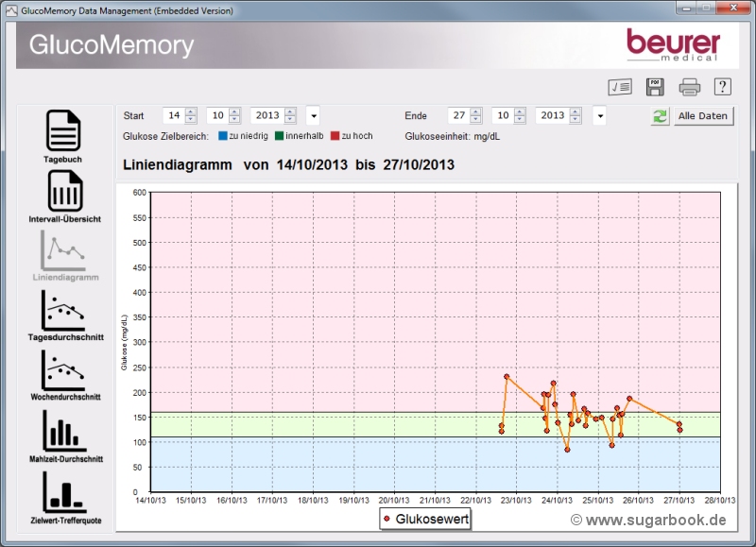This screenshot has height=547, width=756.
Task: Click the 'Glukose (mg/dL)' axis title
Action: 124,343
